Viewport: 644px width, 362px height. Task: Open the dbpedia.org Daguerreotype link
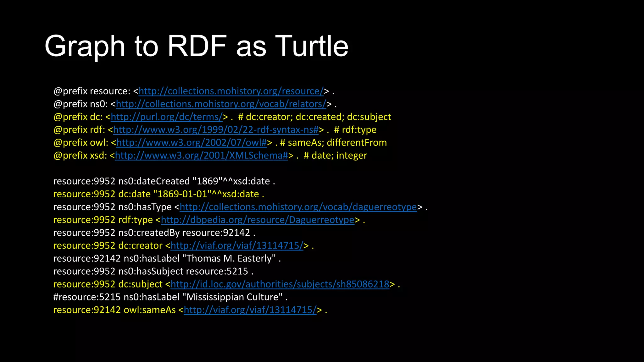(258, 220)
